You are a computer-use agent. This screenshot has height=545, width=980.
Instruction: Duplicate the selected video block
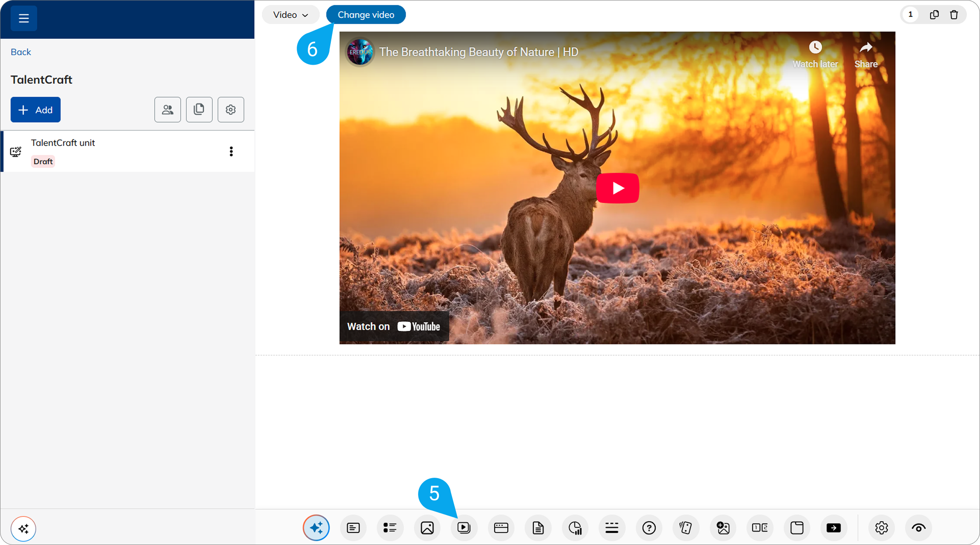tap(934, 14)
